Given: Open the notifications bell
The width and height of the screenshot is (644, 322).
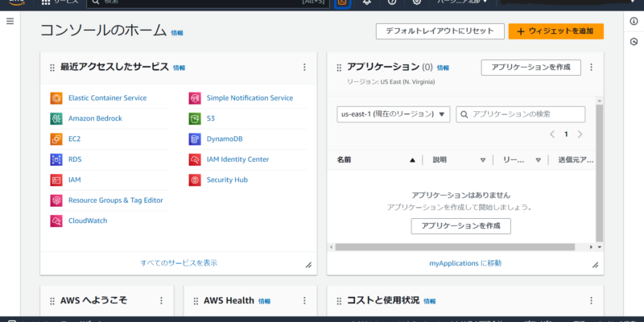Looking at the screenshot, I should (x=367, y=2).
